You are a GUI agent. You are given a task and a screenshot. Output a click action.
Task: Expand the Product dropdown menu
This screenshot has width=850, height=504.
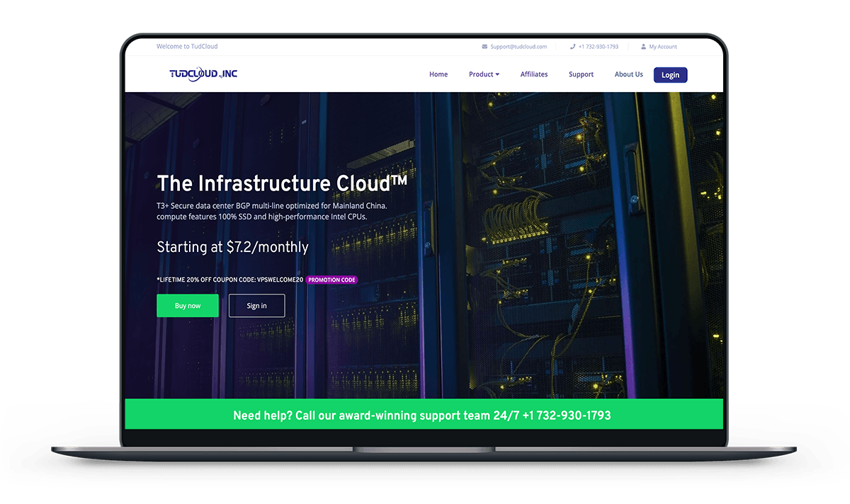tap(484, 74)
